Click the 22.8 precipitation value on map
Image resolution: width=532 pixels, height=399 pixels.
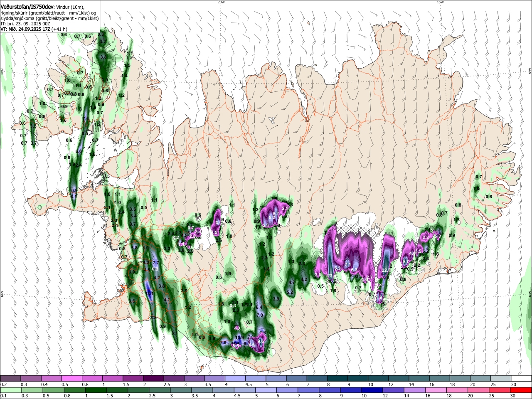click(x=386, y=271)
